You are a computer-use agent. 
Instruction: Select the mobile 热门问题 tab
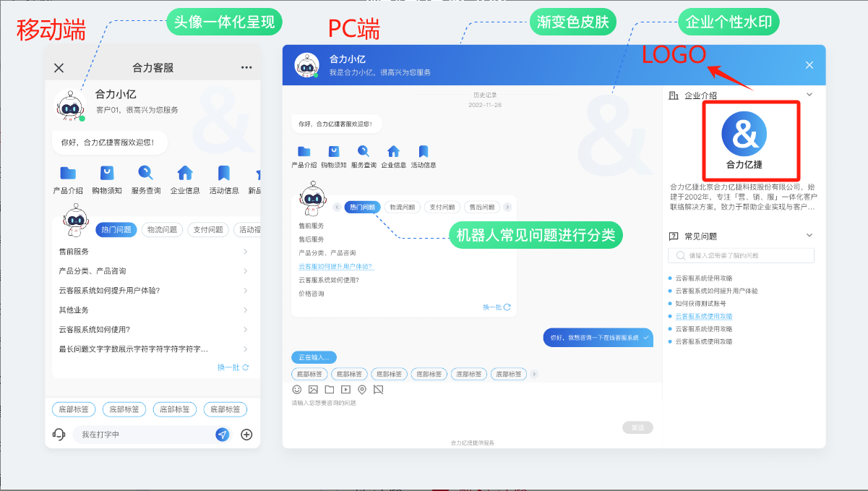click(116, 230)
